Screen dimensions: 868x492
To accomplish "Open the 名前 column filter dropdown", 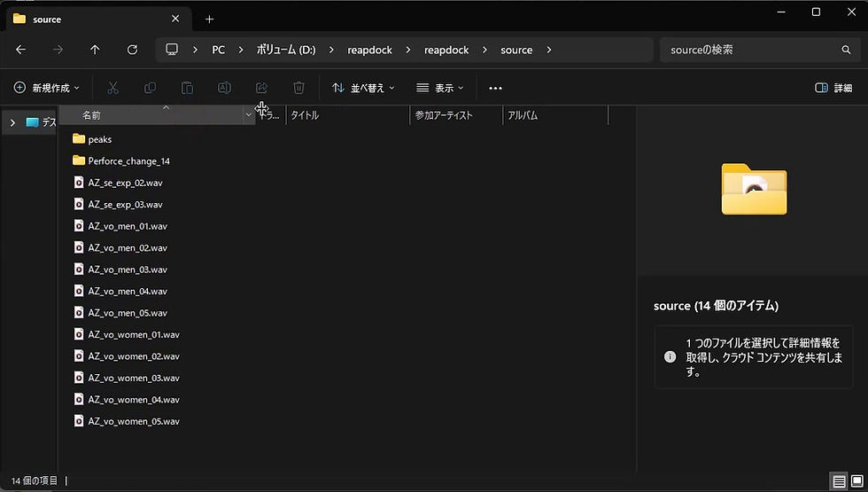I will click(249, 115).
